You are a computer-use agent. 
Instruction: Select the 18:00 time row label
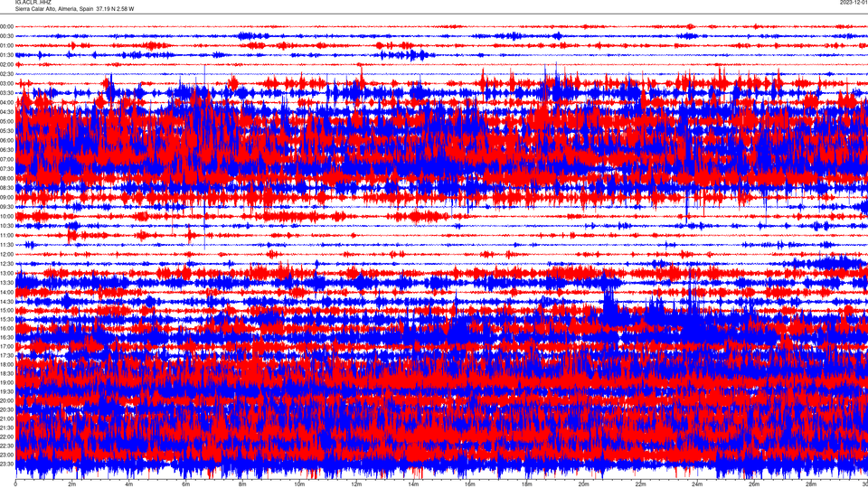(x=6, y=364)
